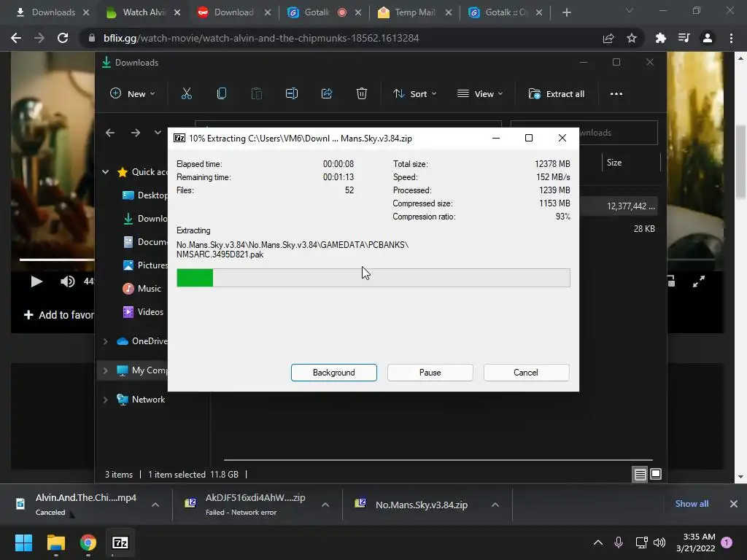Show hidden system tray icons
Screen dimensions: 747x560
(x=598, y=542)
